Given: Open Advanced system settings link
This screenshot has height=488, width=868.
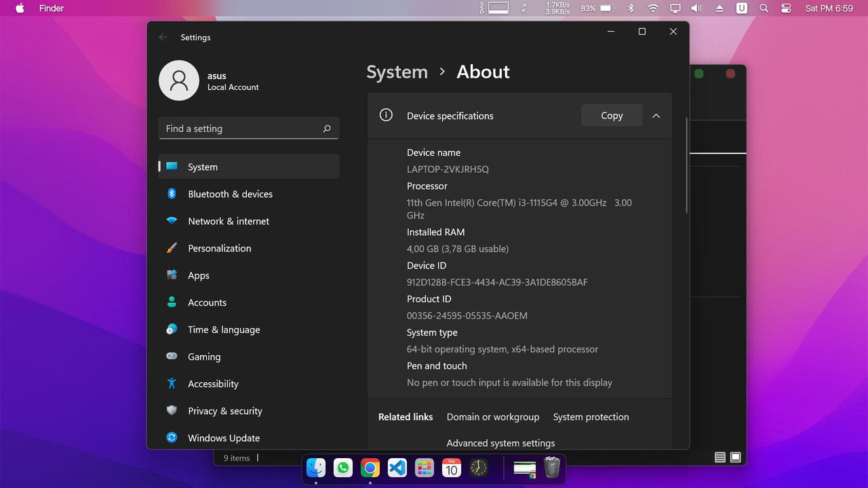Looking at the screenshot, I should 500,443.
